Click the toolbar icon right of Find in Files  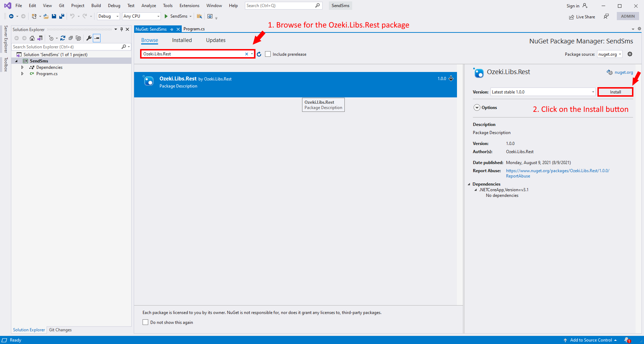click(x=210, y=16)
